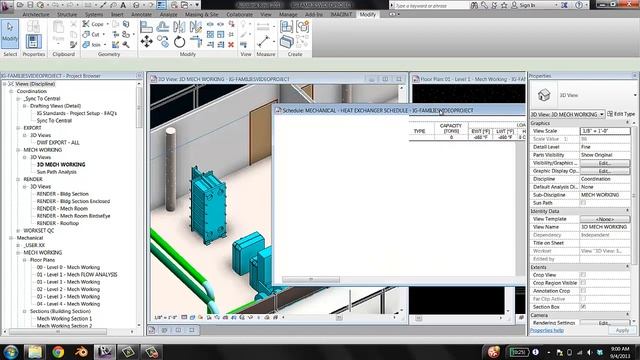Screen dimensions: 640x360
Task: Collapse the Identity Data section
Action: coord(627,211)
